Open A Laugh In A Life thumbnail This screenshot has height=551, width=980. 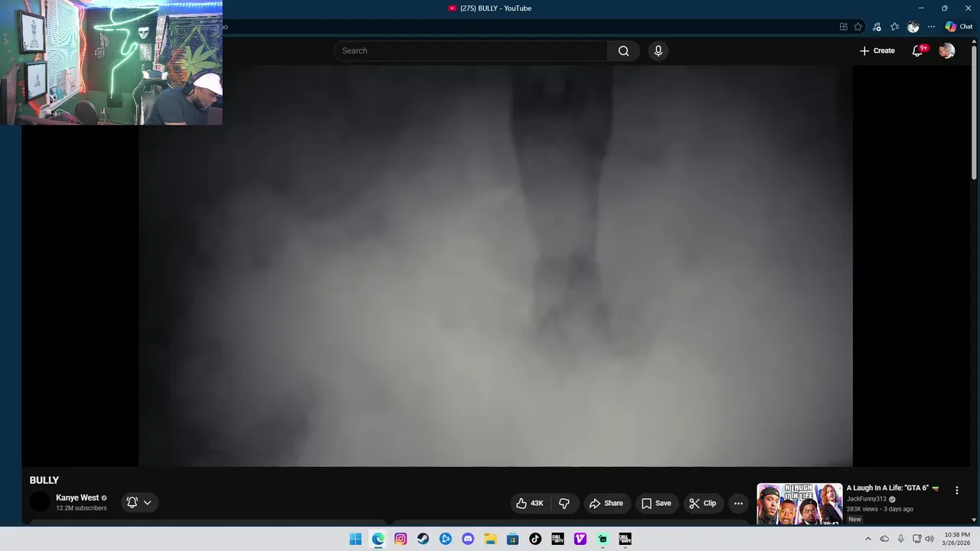pyautogui.click(x=799, y=504)
